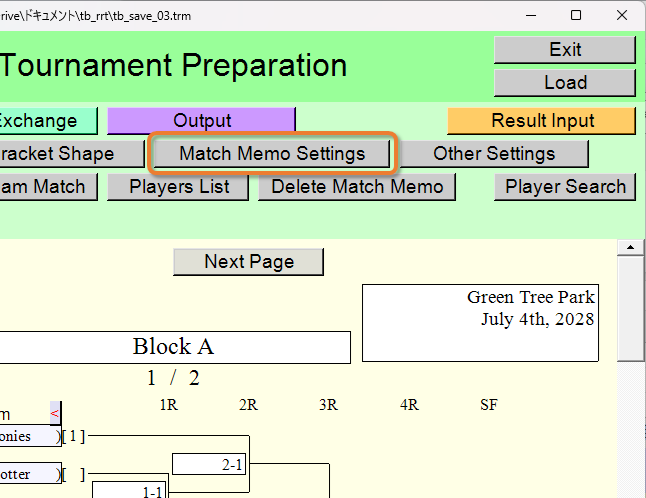
Task: Click the vertical scrollbar thumb
Action: [x=630, y=308]
